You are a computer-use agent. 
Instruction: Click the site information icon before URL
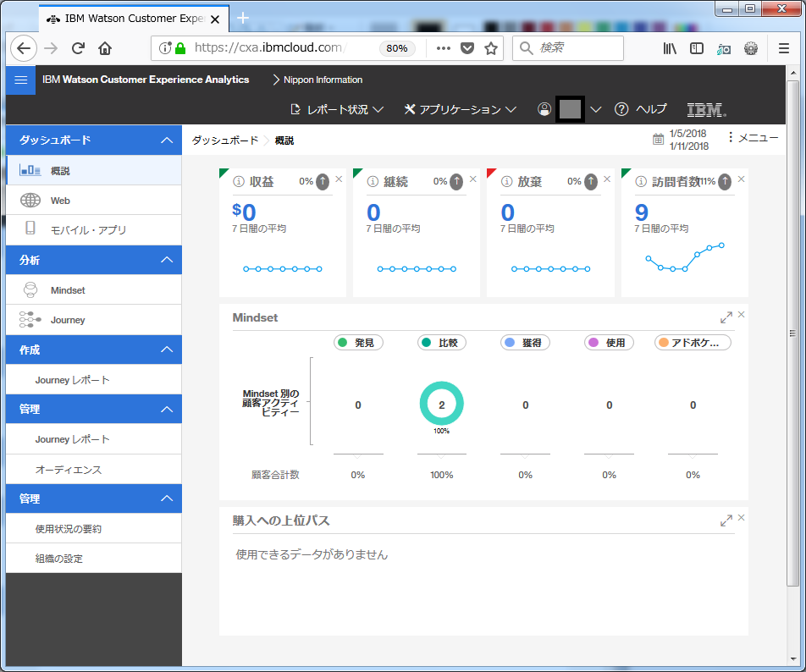click(164, 48)
